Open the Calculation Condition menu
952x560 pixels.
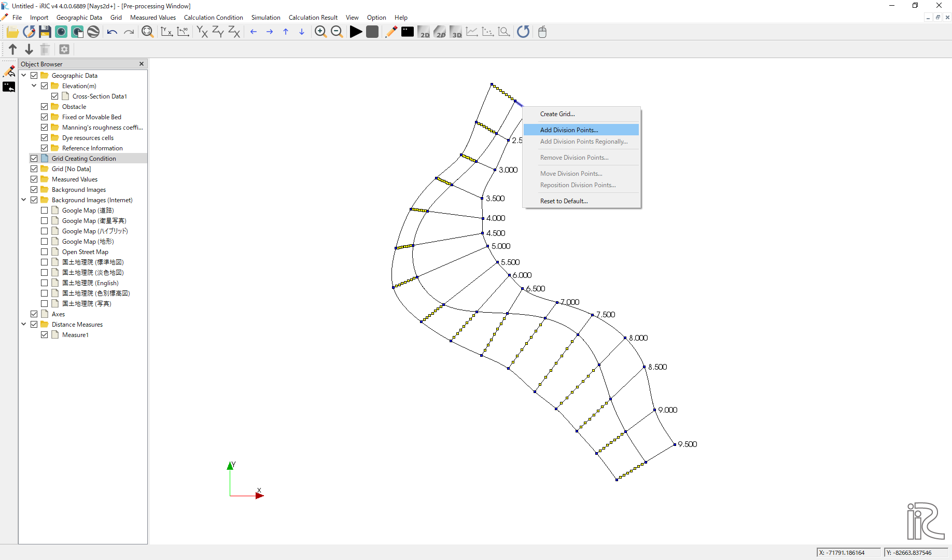tap(213, 18)
